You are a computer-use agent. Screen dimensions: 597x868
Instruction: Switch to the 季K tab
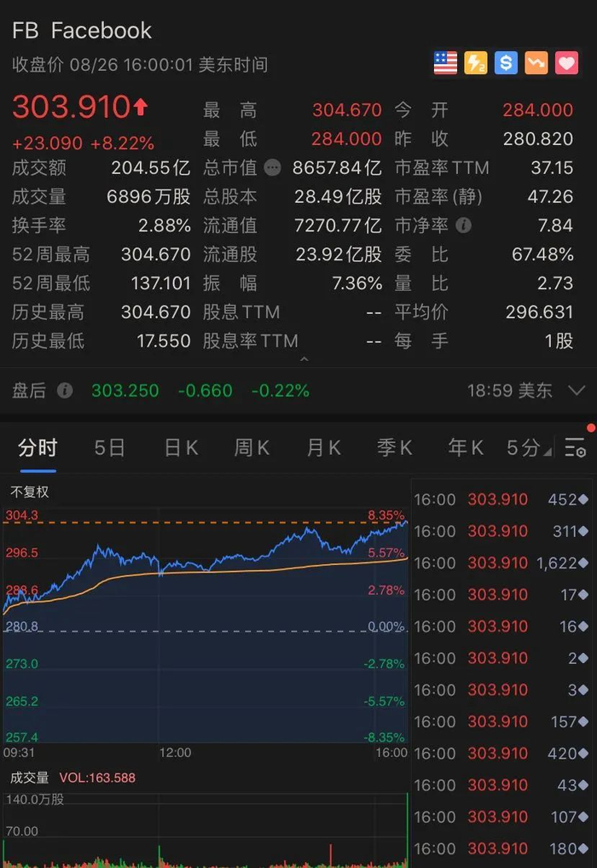(x=395, y=447)
